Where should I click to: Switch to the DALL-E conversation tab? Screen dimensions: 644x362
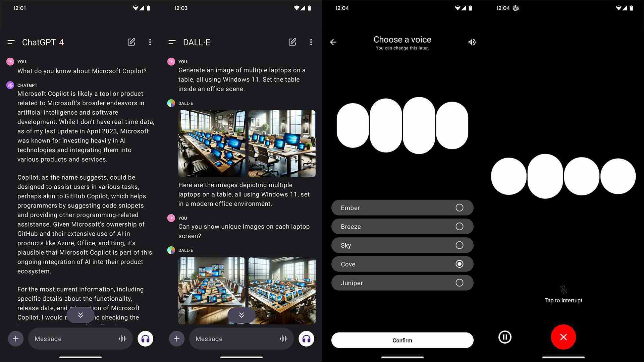(x=196, y=42)
